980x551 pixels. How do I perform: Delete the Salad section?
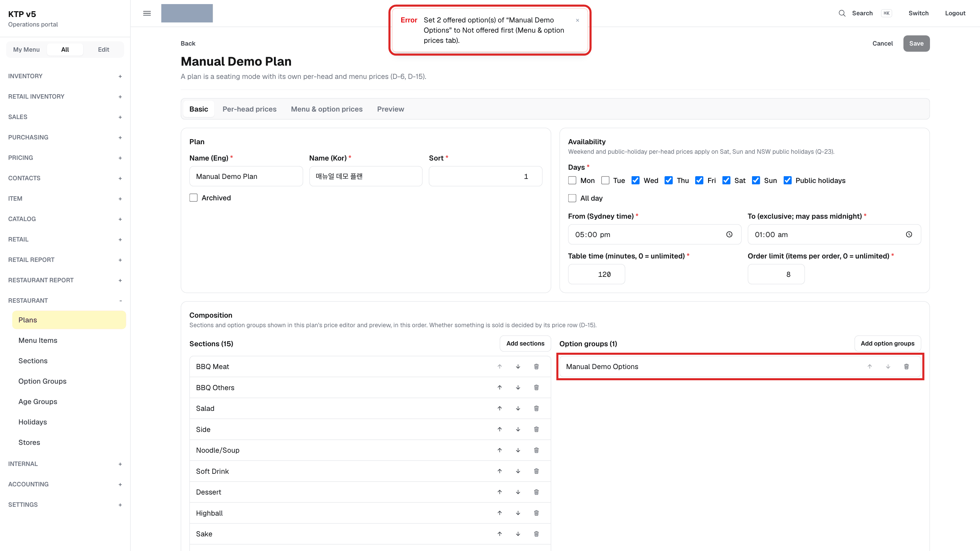click(536, 408)
